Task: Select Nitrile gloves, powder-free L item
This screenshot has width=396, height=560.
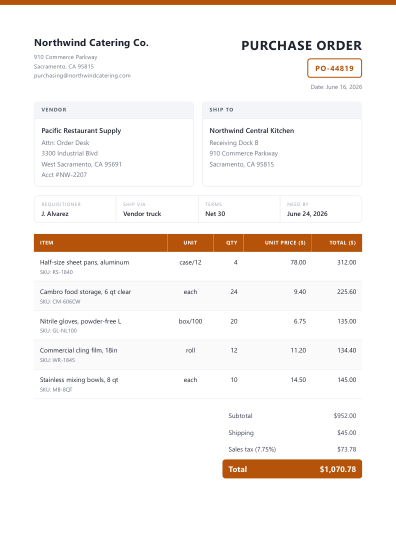Action: pyautogui.click(x=80, y=321)
